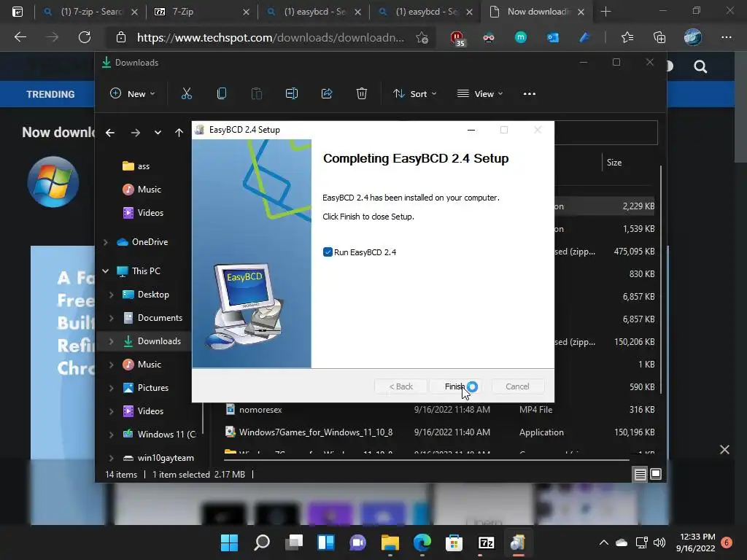Go up one folder level in Explorer
This screenshot has width=747, height=560.
(179, 133)
